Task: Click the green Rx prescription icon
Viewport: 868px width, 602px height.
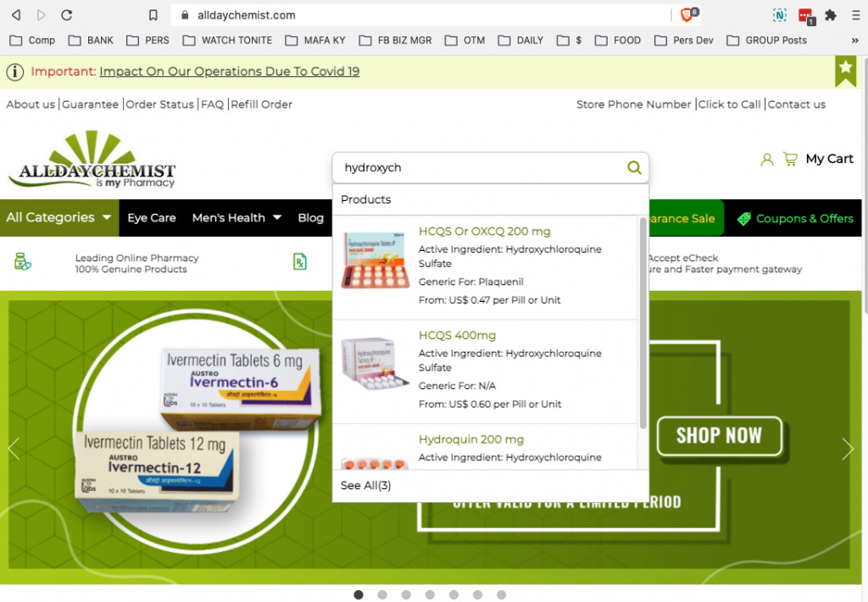Action: 299,261
